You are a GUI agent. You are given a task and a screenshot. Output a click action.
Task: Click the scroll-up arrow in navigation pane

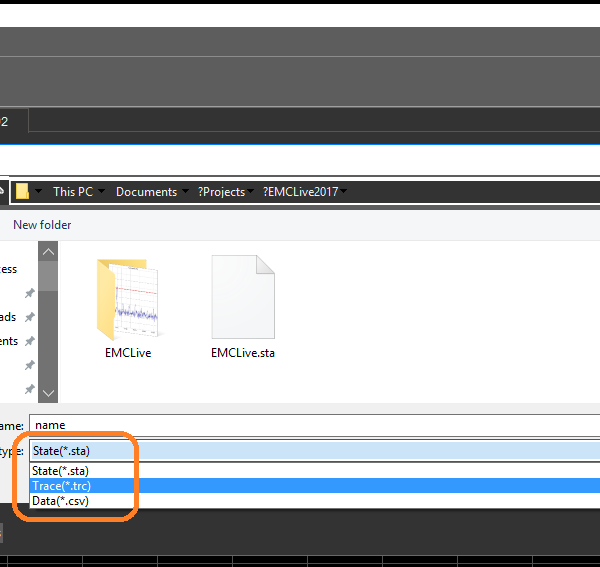click(47, 251)
